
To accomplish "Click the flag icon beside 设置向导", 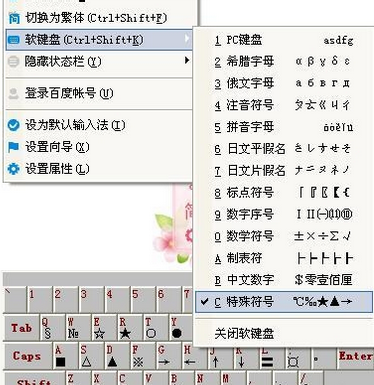I will (13, 147).
